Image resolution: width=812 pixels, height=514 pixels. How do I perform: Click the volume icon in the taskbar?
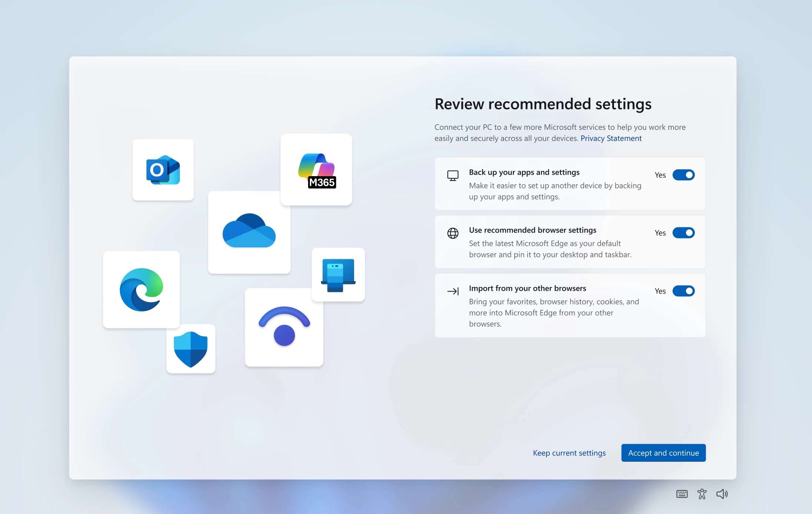click(x=722, y=494)
